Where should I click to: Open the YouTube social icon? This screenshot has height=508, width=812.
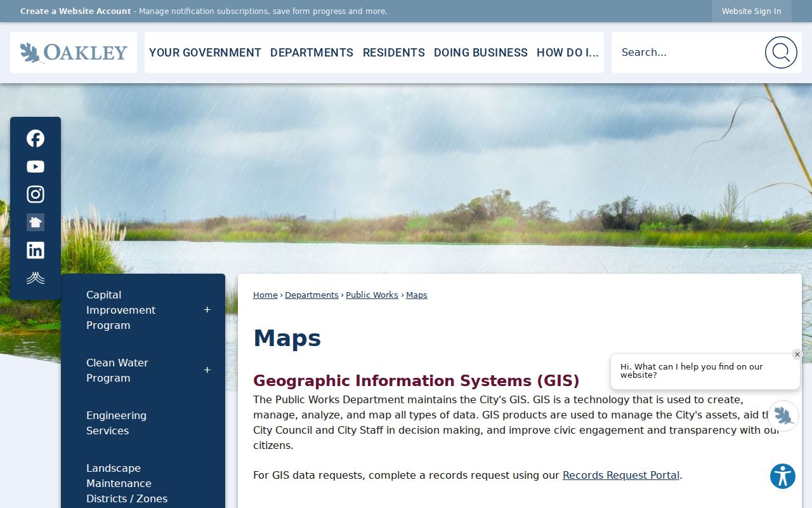point(36,166)
